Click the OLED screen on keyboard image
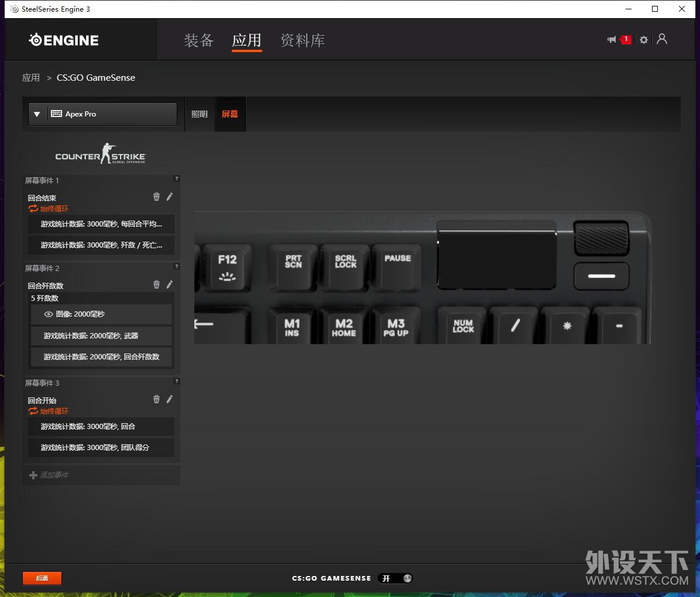This screenshot has width=700, height=597. pos(497,259)
